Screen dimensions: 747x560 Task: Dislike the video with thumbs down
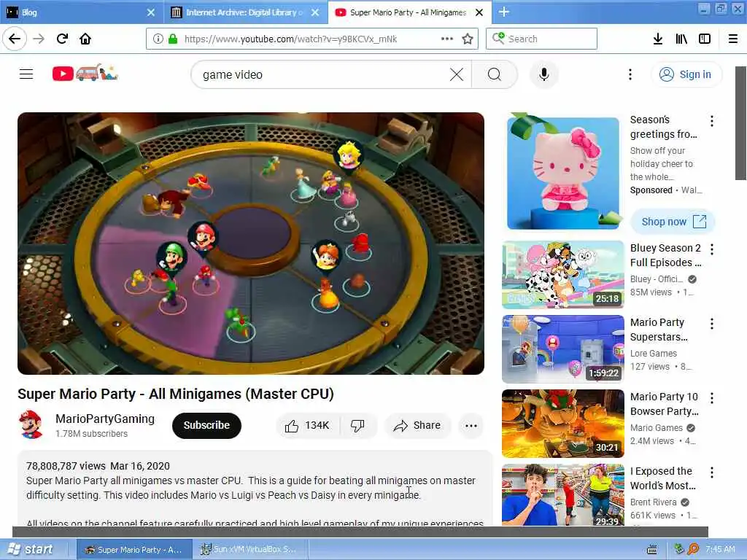357,425
